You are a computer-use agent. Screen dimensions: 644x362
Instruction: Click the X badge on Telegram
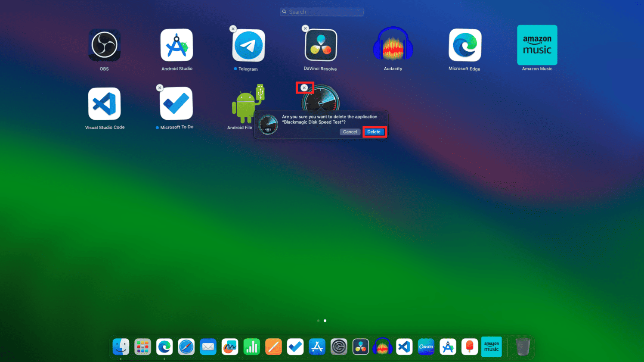tap(233, 28)
